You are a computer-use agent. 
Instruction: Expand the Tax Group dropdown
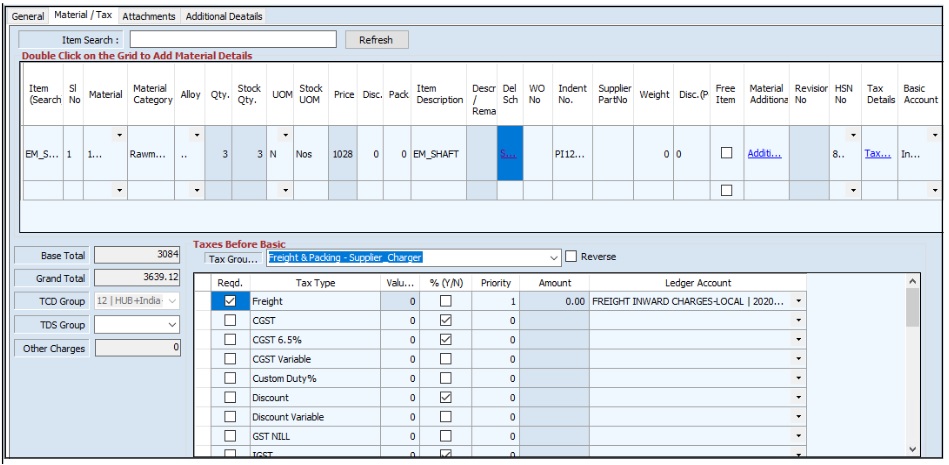click(x=553, y=258)
